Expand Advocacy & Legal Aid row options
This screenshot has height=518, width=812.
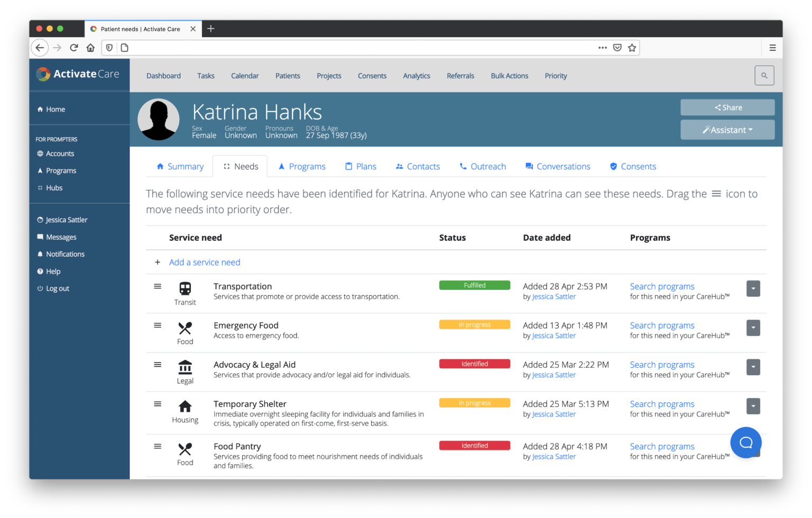(x=753, y=367)
